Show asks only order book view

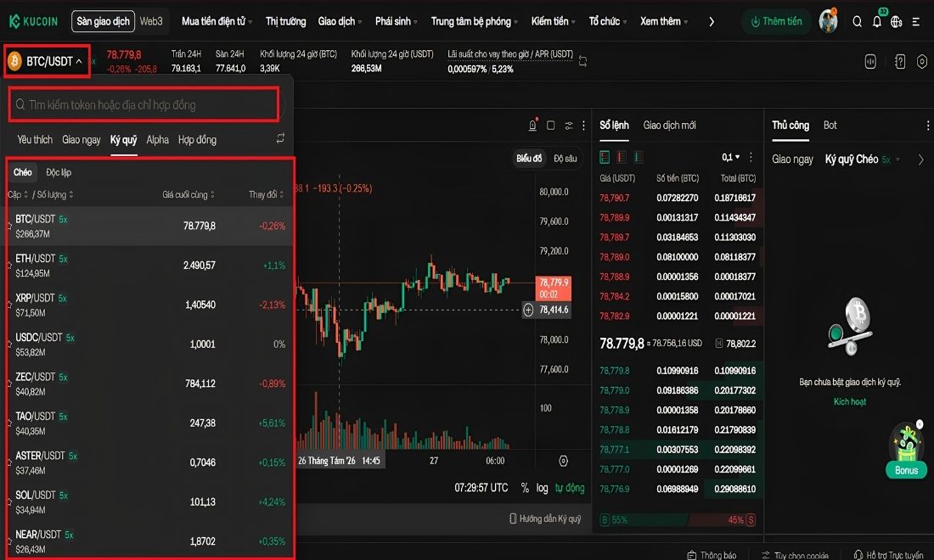(622, 157)
